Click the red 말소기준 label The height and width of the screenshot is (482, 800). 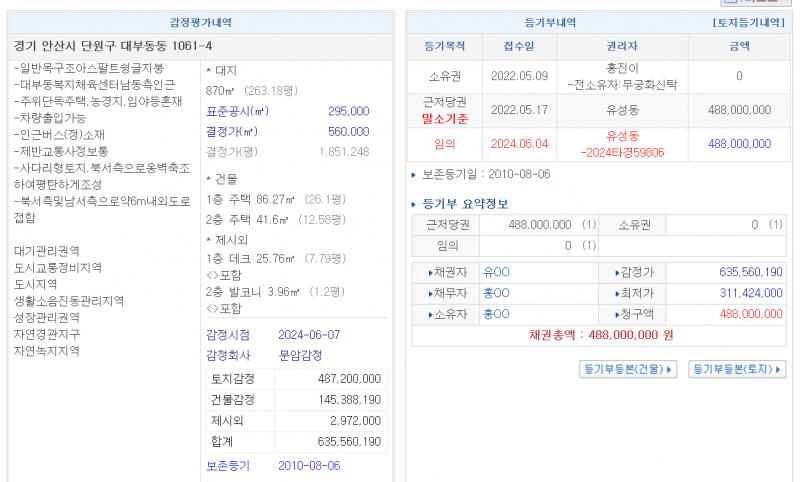[445, 118]
